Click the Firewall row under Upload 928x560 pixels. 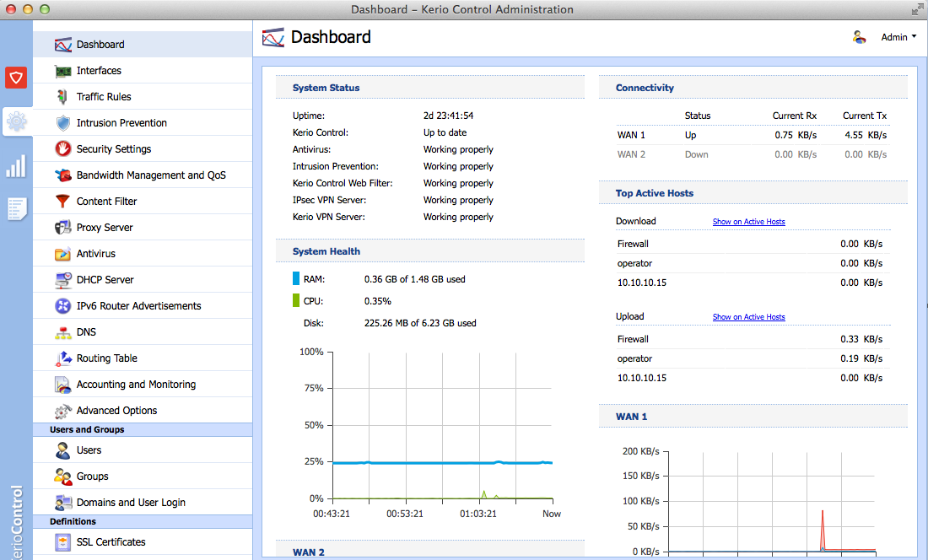click(753, 339)
